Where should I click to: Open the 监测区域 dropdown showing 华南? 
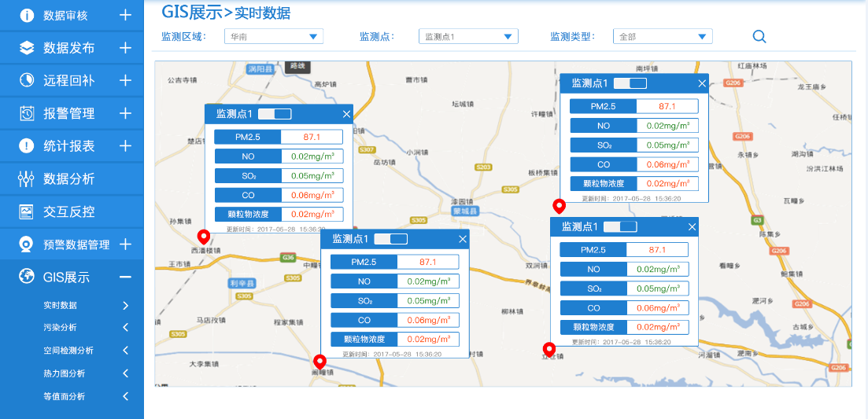273,36
